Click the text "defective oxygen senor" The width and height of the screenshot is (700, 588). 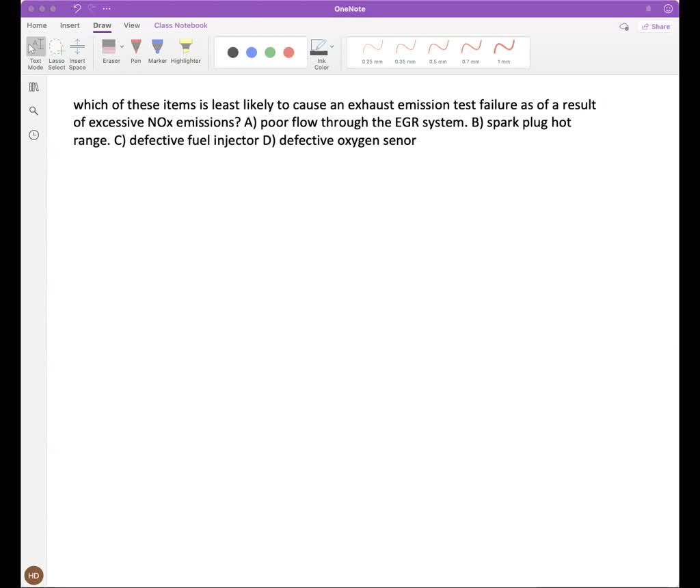(x=347, y=140)
